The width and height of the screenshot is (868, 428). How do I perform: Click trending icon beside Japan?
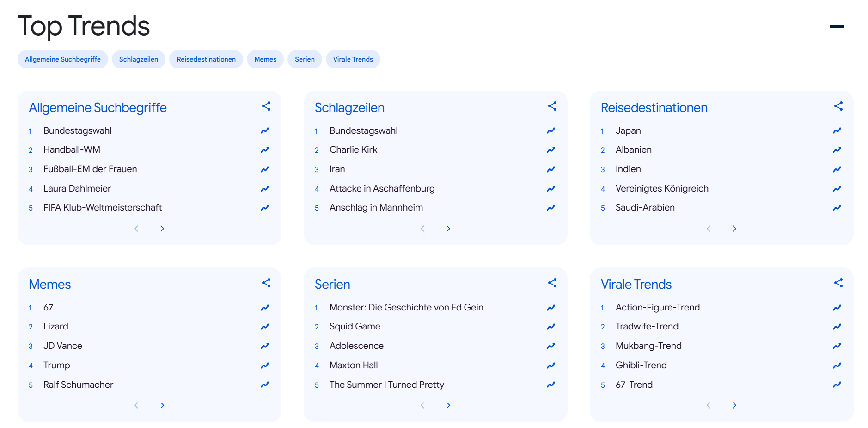[x=837, y=131]
